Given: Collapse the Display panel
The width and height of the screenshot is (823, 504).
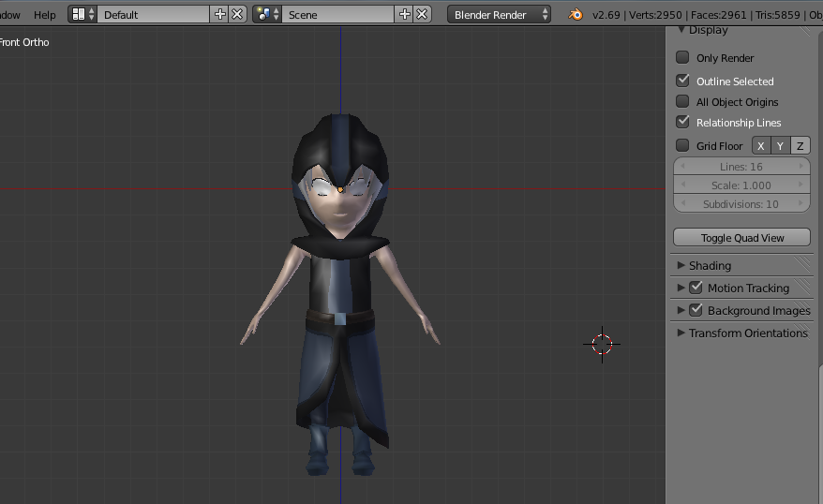Looking at the screenshot, I should (x=681, y=29).
